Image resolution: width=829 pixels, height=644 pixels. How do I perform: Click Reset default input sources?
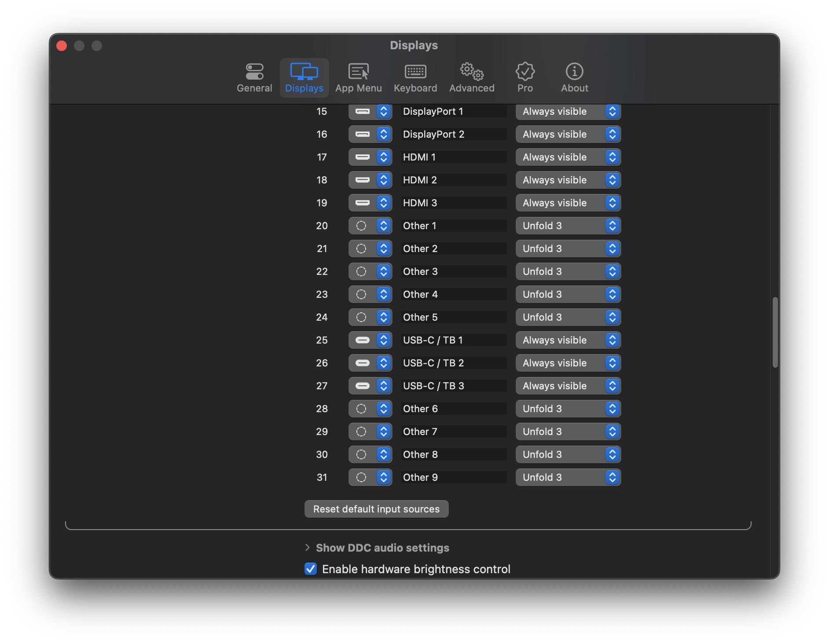(x=376, y=509)
